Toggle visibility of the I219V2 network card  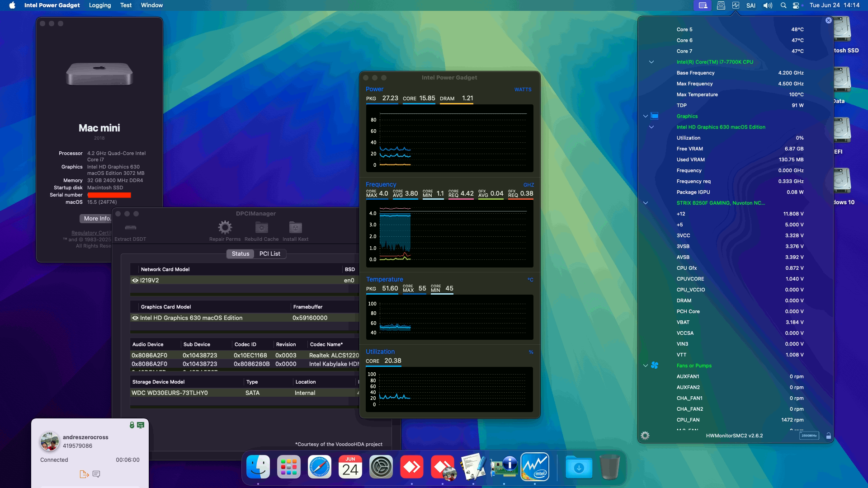(135, 280)
